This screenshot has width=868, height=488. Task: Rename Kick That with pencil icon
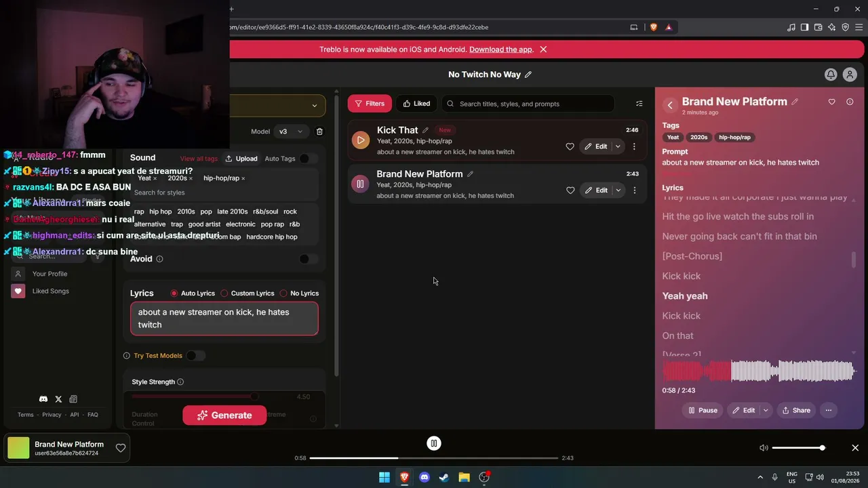(425, 130)
